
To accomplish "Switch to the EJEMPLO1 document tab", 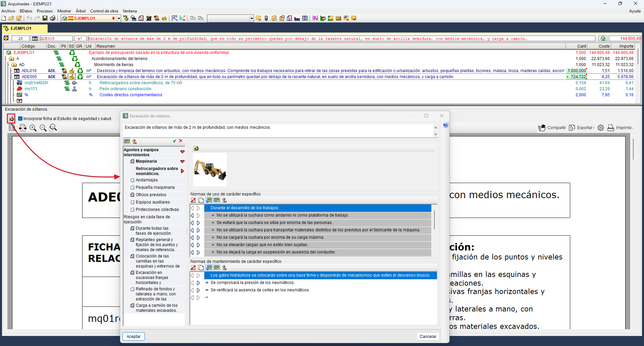I will point(21,28).
